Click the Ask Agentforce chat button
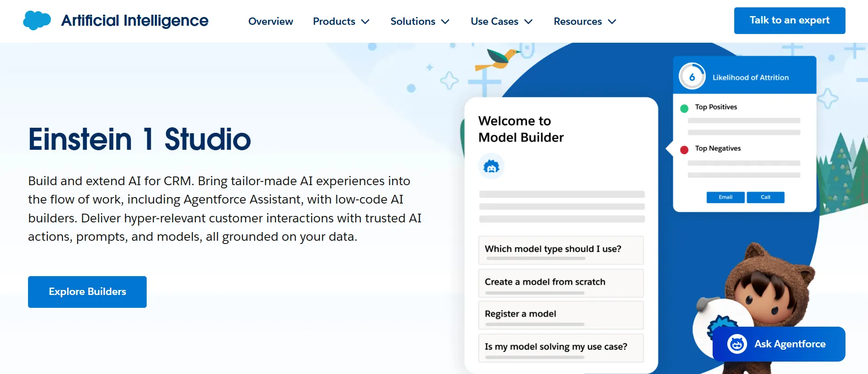Screen dimensions: 868x374 click(x=779, y=344)
